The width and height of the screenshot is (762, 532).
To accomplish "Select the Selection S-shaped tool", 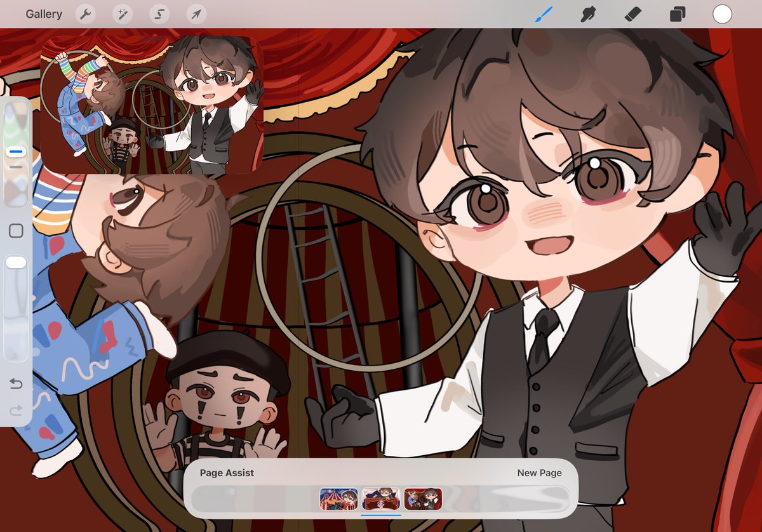I will point(159,14).
